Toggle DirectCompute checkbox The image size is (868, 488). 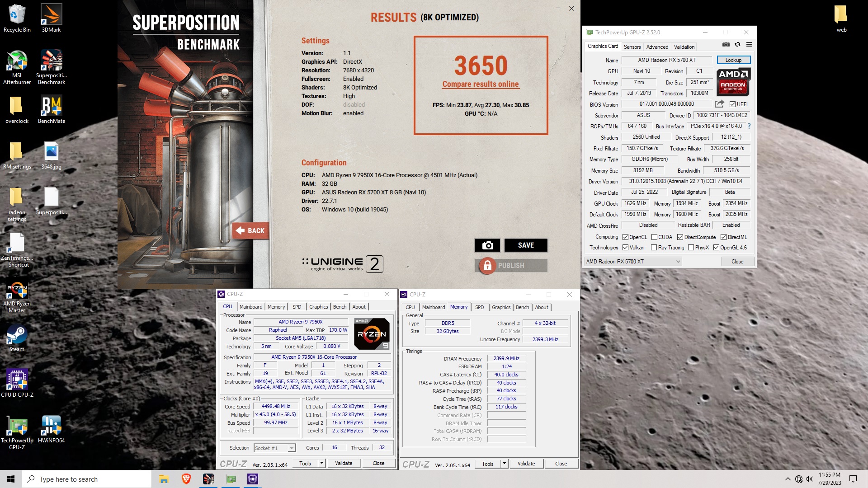[x=680, y=237]
